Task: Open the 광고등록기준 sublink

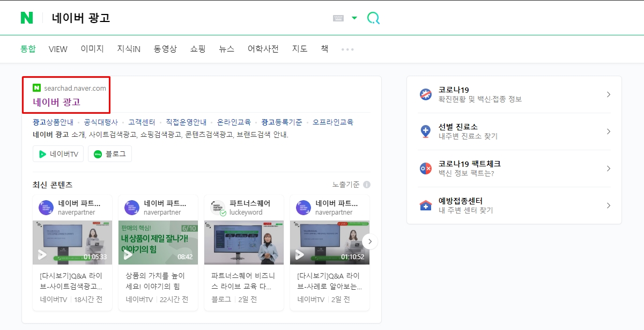Action: (x=282, y=122)
